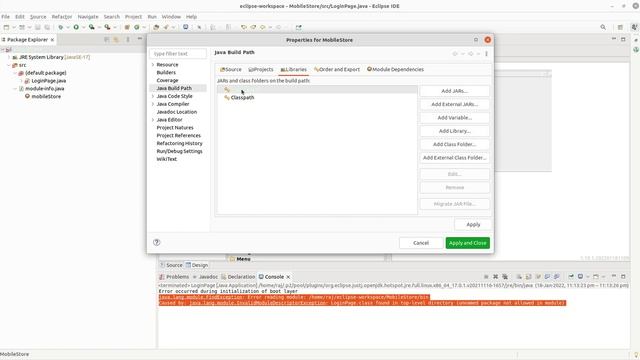Collapse the (default package) node
Viewport: 640px width, 360px height.
coord(15,73)
